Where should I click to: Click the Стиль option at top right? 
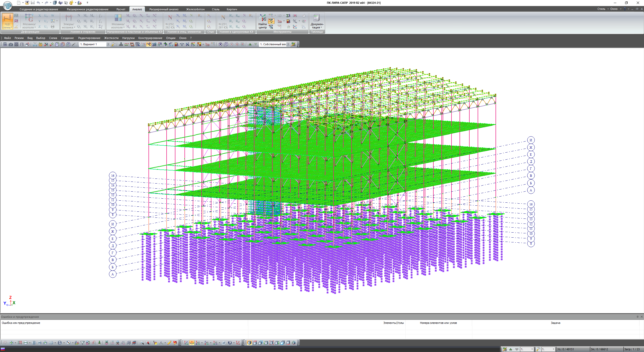pos(601,9)
